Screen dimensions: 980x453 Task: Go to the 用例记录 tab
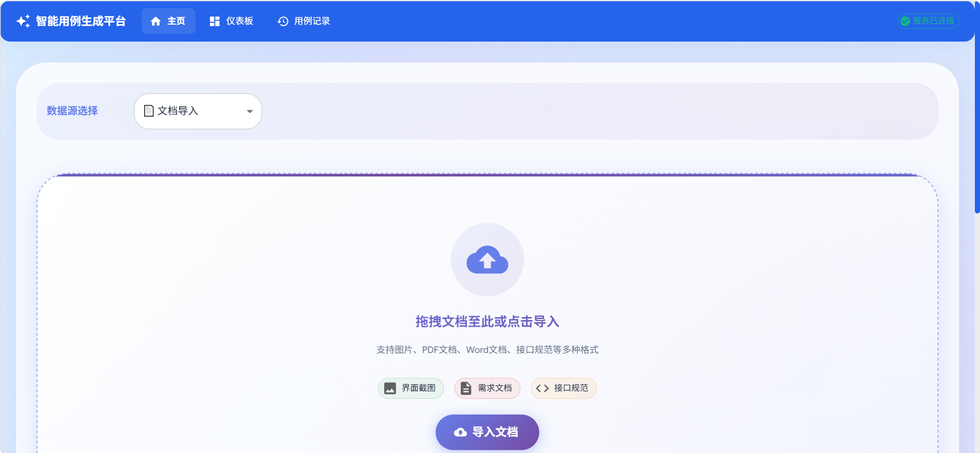[x=304, y=21]
